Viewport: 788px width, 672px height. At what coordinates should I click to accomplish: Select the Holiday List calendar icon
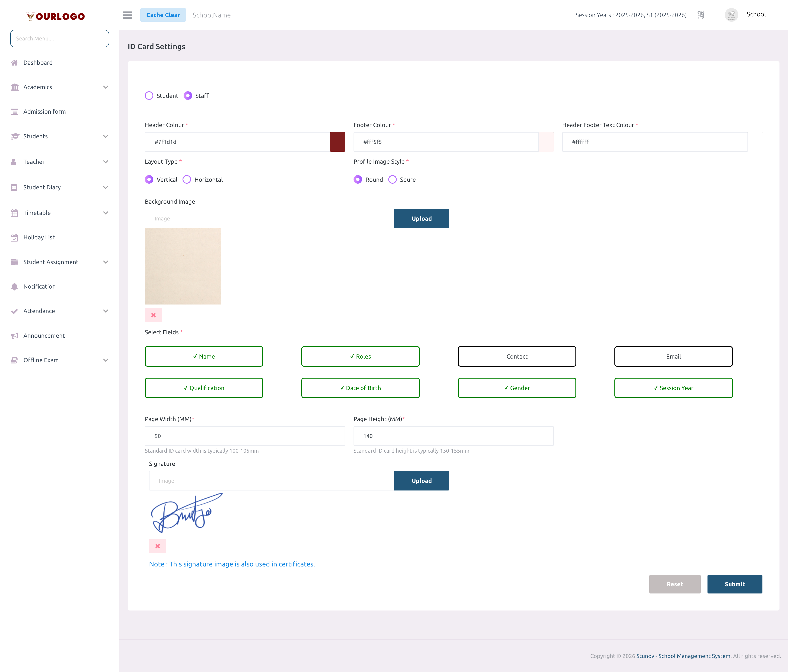tap(14, 237)
